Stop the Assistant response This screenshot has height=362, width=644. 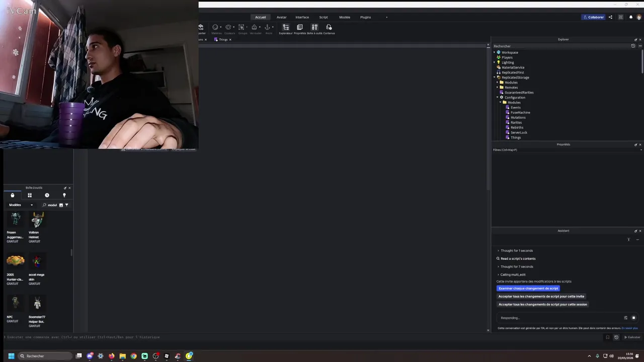pos(633,318)
